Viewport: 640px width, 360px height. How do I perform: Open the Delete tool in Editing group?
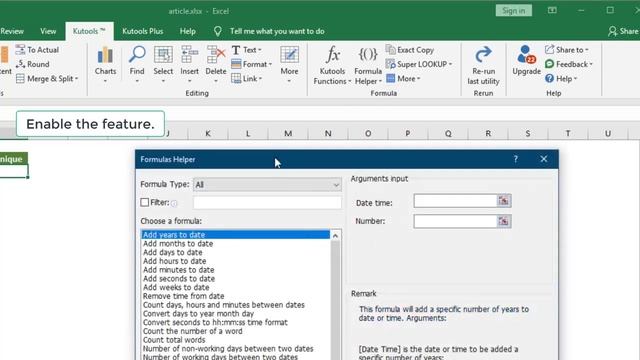pos(216,63)
